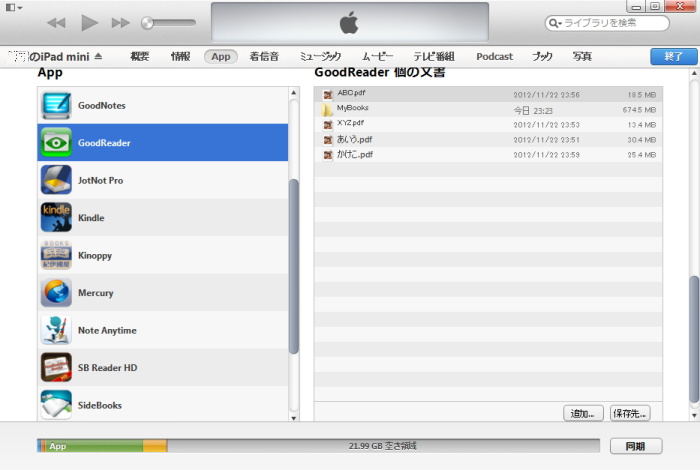The height and width of the screenshot is (470, 700).
Task: Click the 今日 23:23 date value
Action: coord(533,110)
